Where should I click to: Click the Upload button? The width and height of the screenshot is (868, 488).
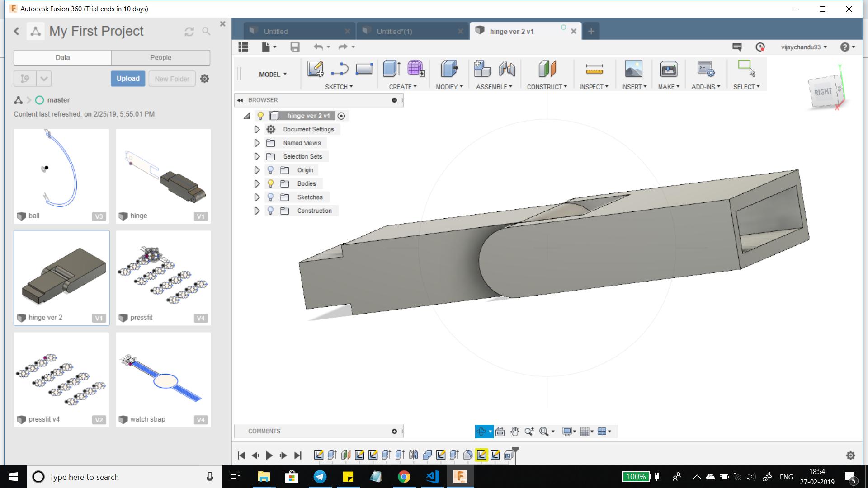click(128, 79)
